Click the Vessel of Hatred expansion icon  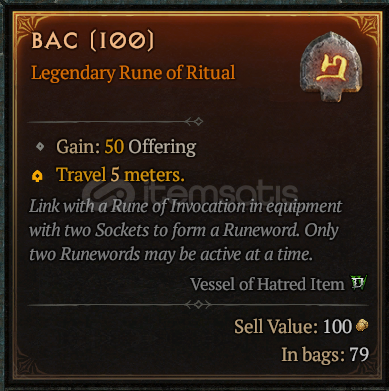pos(359,284)
